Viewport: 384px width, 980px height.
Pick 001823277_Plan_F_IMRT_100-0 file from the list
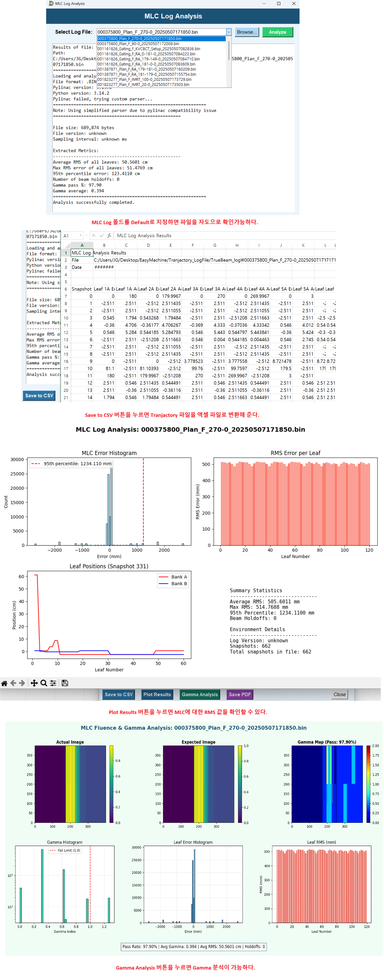[161, 80]
